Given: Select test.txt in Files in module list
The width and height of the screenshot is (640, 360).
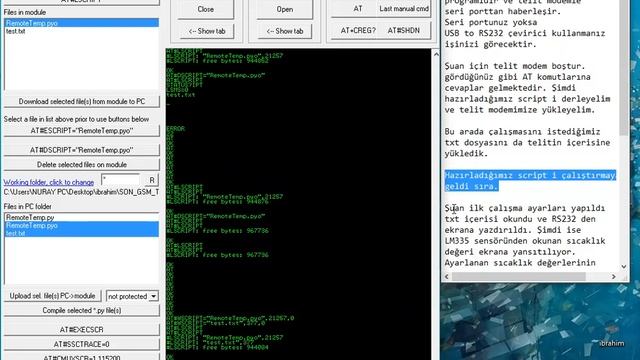Looking at the screenshot, I should (82, 31).
